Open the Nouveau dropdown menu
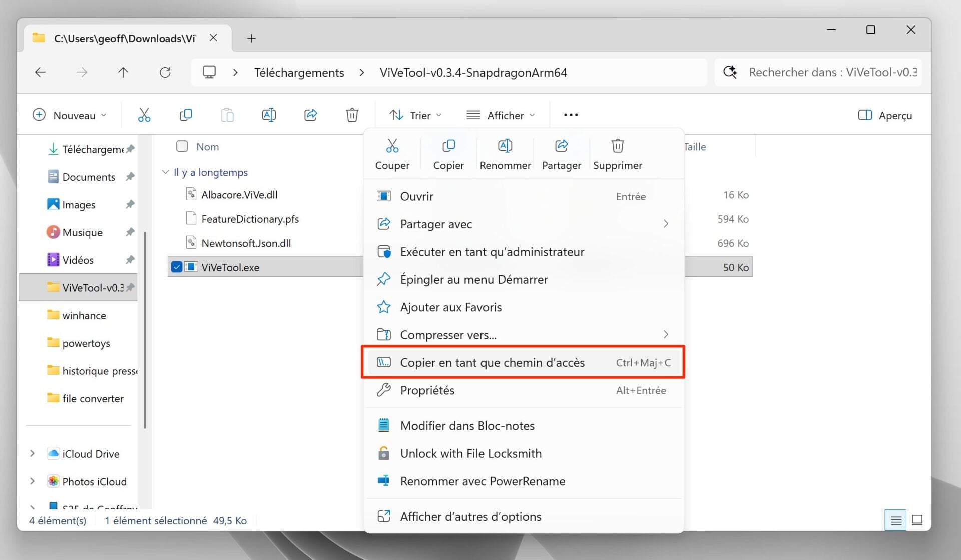Screen dimensions: 961x560 [70, 115]
